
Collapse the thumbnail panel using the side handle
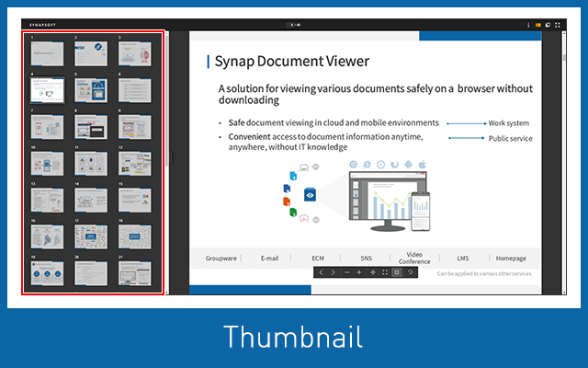[x=171, y=157]
